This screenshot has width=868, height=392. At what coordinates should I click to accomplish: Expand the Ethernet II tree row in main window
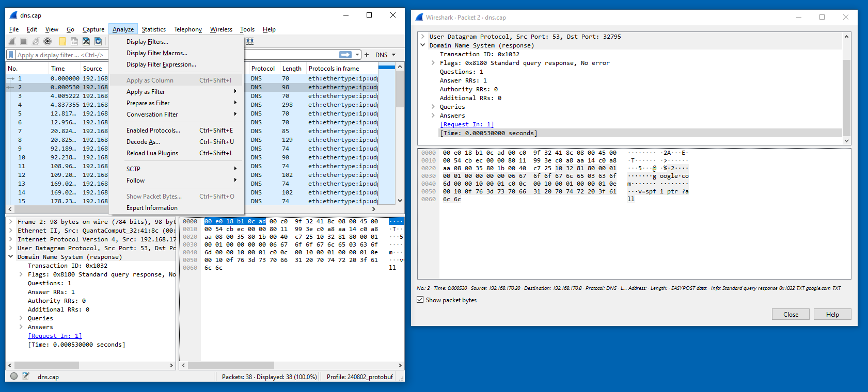(11, 231)
